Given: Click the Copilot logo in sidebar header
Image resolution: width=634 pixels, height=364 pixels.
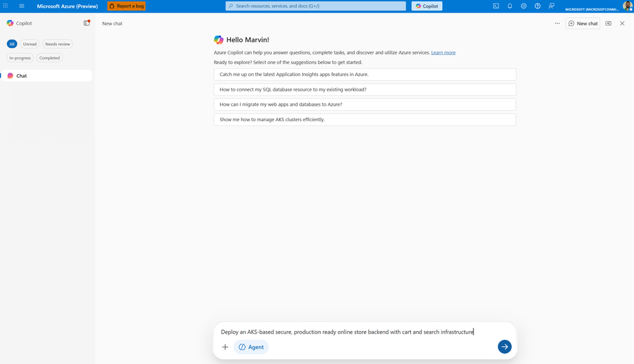Looking at the screenshot, I should [10, 23].
